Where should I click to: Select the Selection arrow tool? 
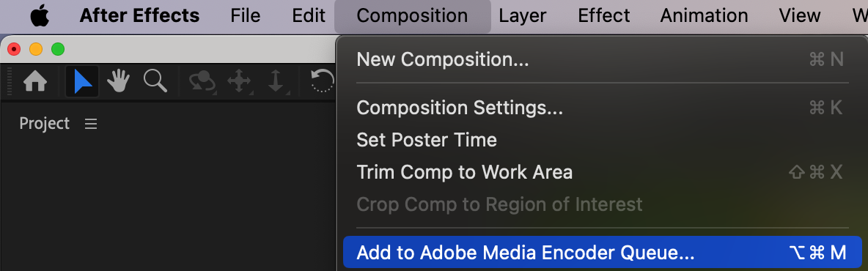pyautogui.click(x=83, y=82)
